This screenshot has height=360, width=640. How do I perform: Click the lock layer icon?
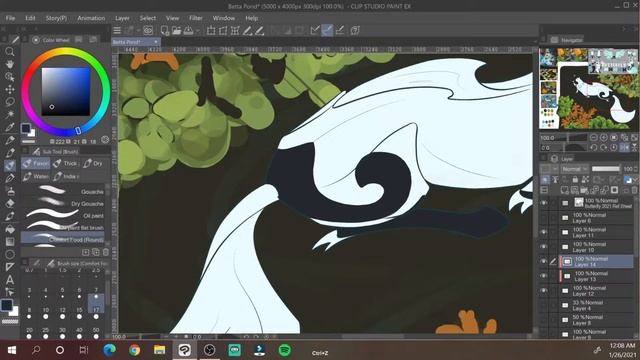tap(575, 179)
